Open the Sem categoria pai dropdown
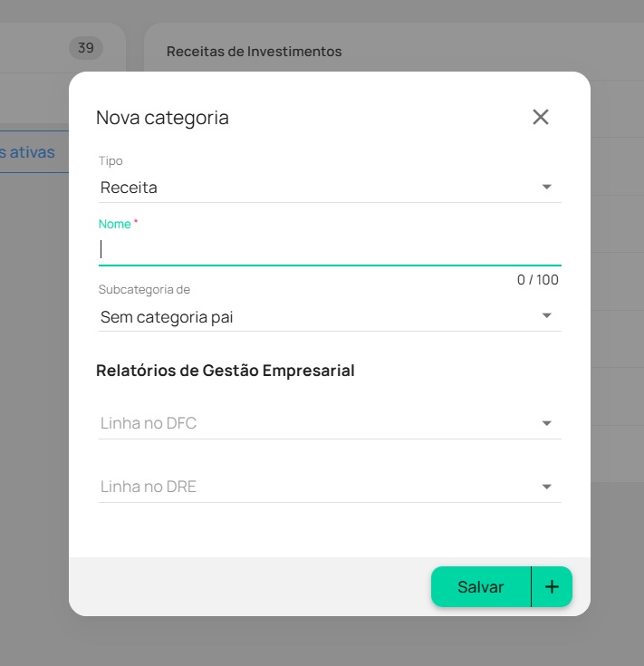Viewport: 644px width, 666px height. 330,317
